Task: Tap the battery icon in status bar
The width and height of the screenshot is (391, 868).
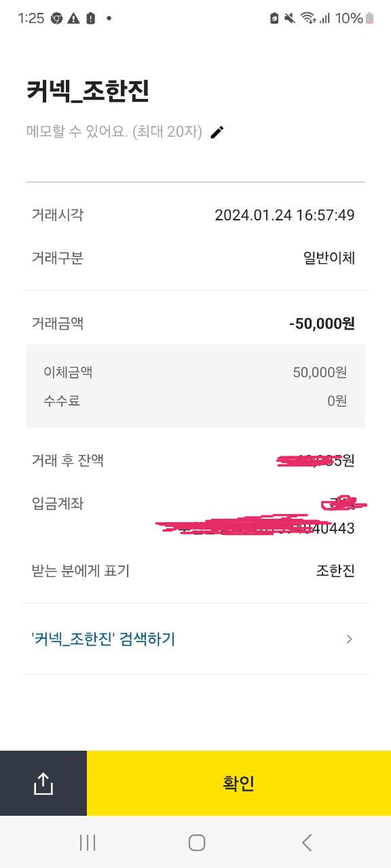Action: [x=370, y=18]
